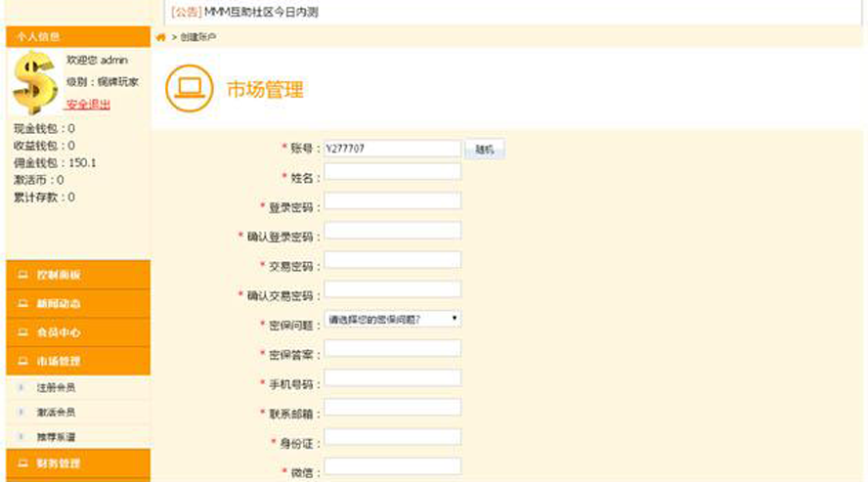Screen dimensions: 868x482
Task: Click the 随机 random account button
Action: point(485,149)
